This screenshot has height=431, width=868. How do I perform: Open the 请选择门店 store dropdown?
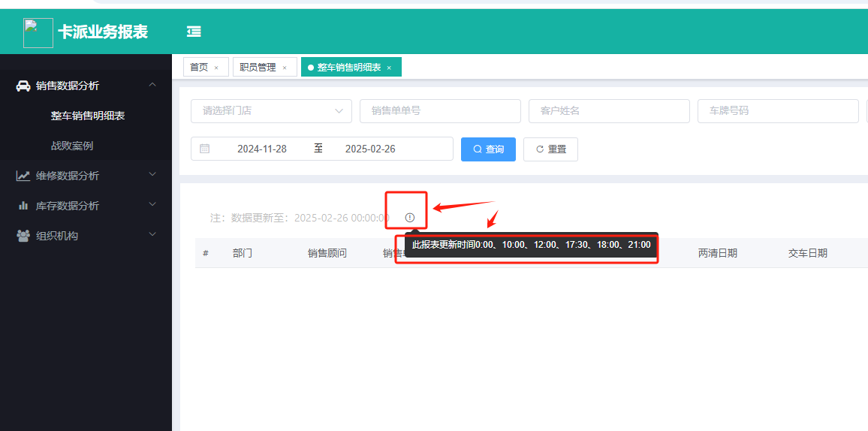point(271,111)
